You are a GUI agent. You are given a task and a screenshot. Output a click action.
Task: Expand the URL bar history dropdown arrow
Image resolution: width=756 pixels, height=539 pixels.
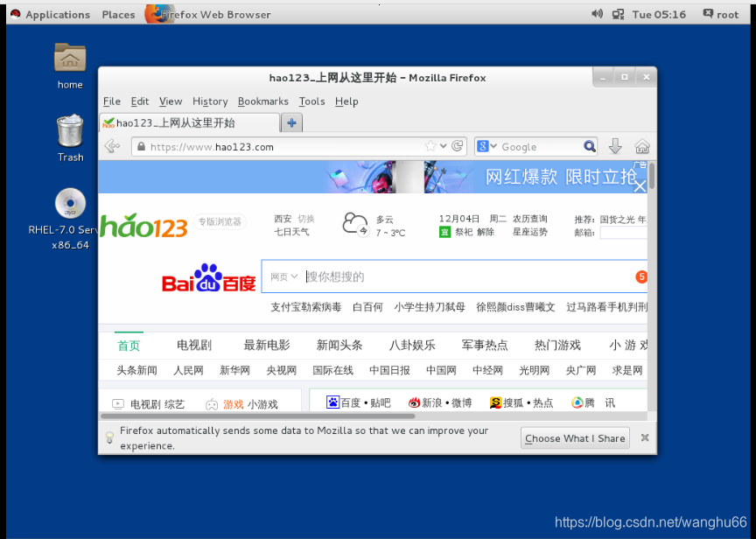click(x=443, y=145)
